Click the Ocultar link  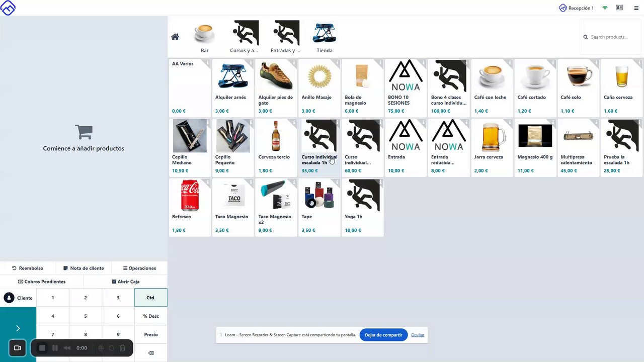point(418,335)
